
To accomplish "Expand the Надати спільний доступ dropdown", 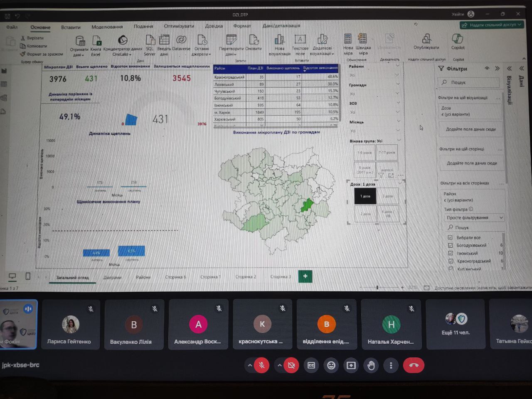I will point(520,25).
